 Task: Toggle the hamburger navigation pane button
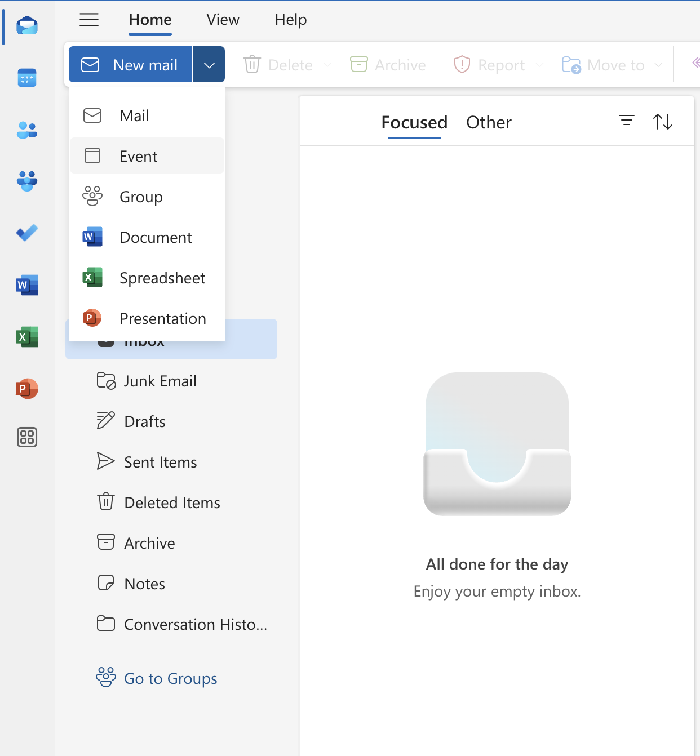[89, 20]
